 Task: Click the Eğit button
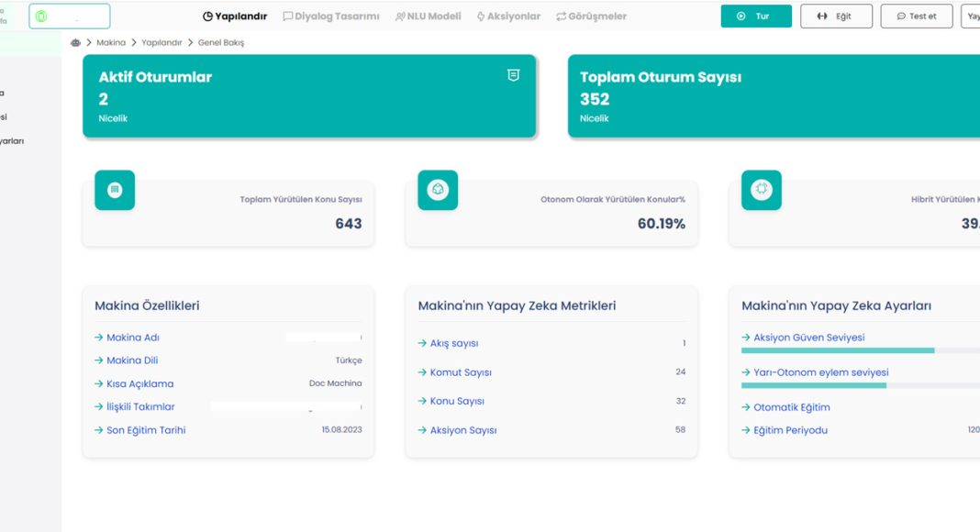[836, 17]
